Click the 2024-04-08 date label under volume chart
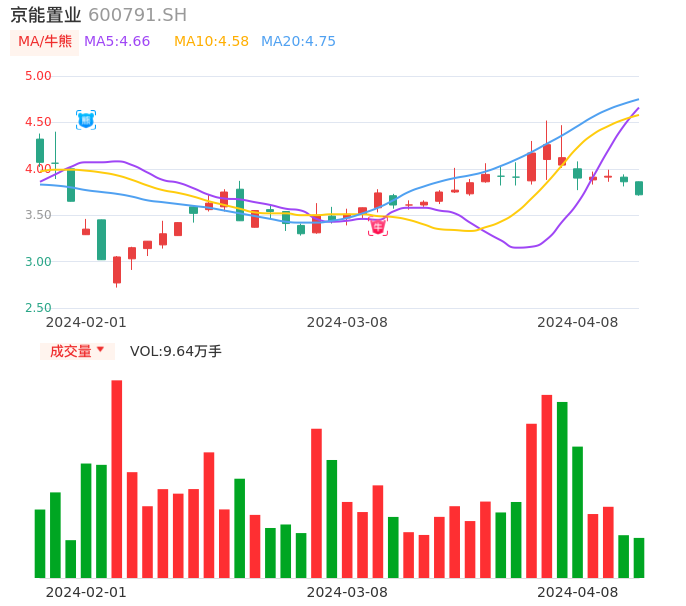Image resolution: width=686 pixels, height=606 pixels. coord(578,592)
